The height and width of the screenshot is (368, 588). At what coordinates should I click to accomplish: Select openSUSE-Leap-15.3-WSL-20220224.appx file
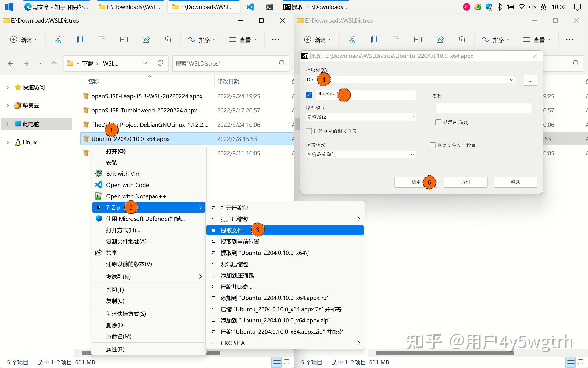(147, 96)
